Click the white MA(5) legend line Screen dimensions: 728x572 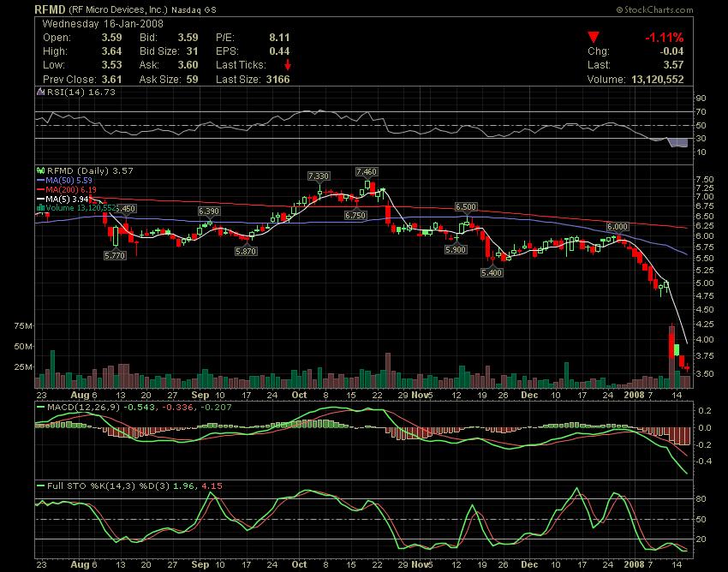click(41, 199)
